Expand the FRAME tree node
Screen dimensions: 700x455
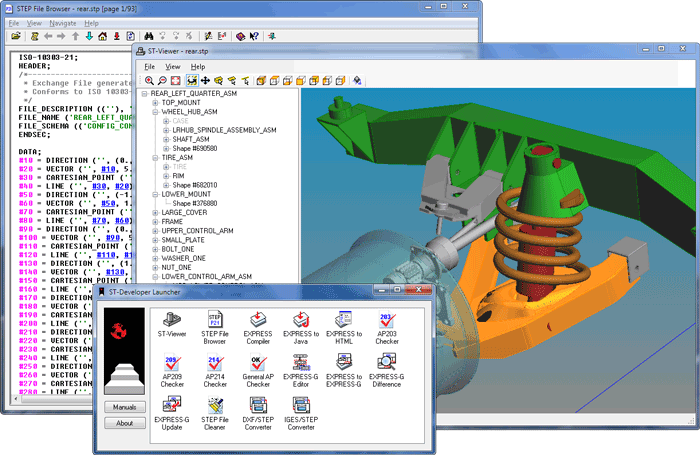tap(155, 222)
